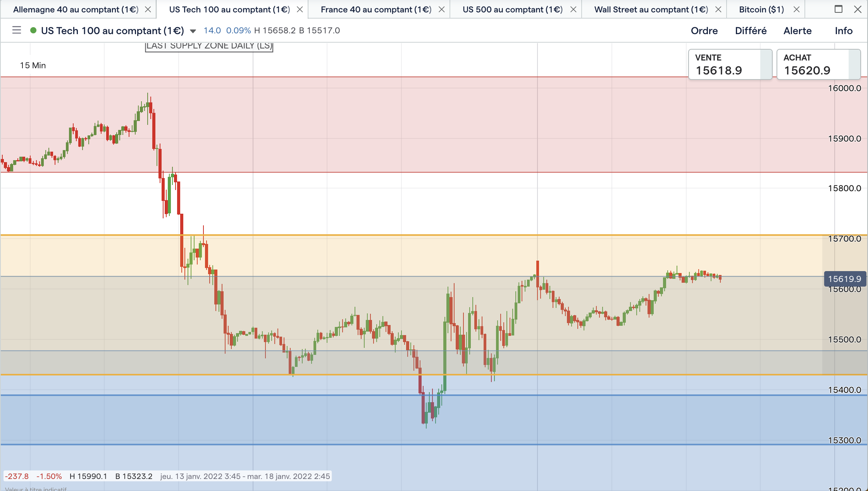This screenshot has width=868, height=491.
Task: Open the Alerte menu
Action: pos(797,31)
